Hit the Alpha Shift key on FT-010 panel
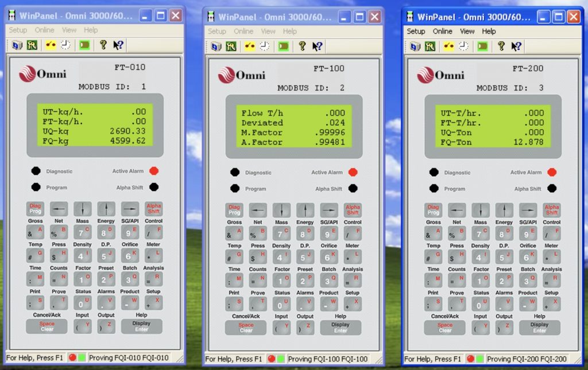The image size is (588, 370). pos(154,209)
